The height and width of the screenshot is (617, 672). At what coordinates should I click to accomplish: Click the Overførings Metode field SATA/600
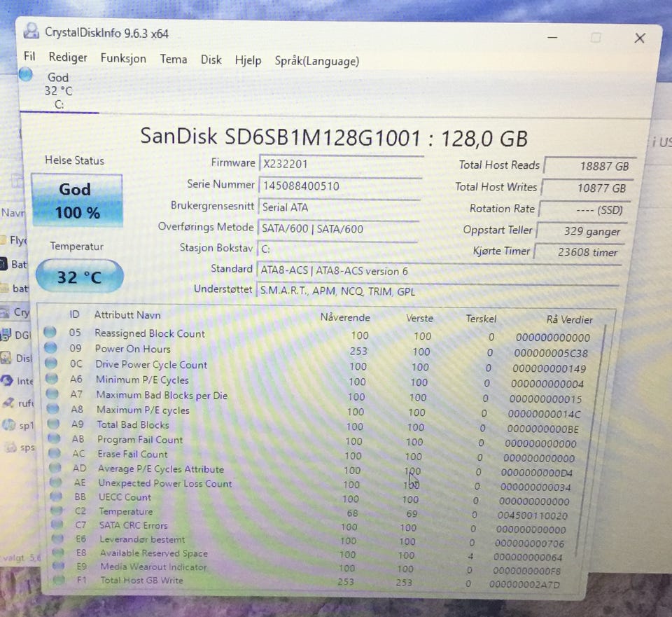click(x=337, y=228)
